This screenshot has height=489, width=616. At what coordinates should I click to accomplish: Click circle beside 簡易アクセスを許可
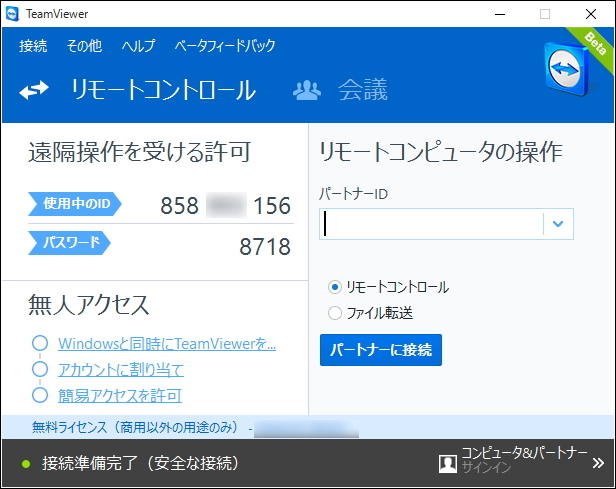(x=40, y=395)
